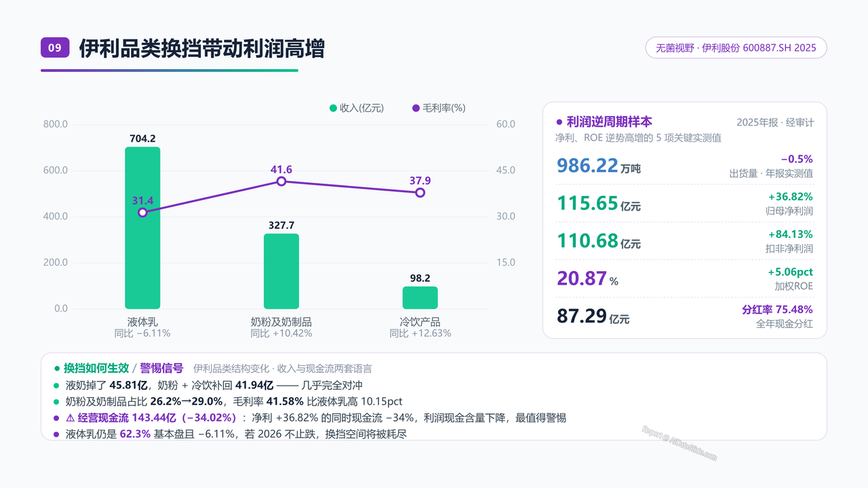Click the 换挡如何生效 heading
The height and width of the screenshot is (488, 868).
coord(96,369)
